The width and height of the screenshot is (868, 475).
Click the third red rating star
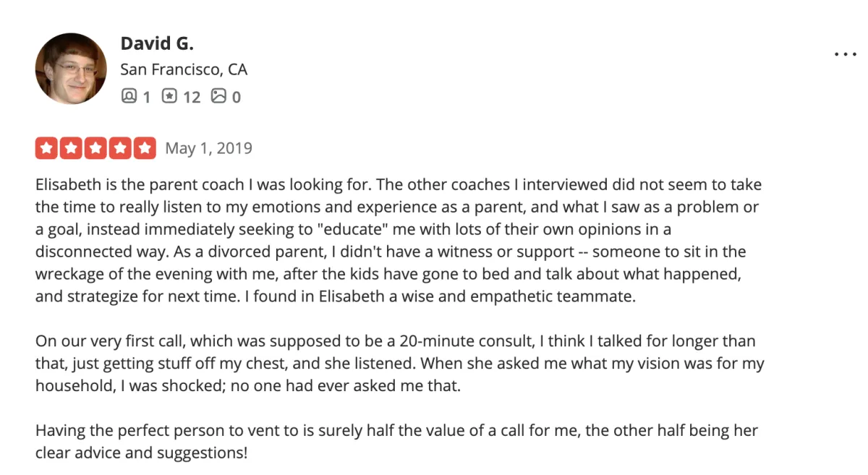95,148
